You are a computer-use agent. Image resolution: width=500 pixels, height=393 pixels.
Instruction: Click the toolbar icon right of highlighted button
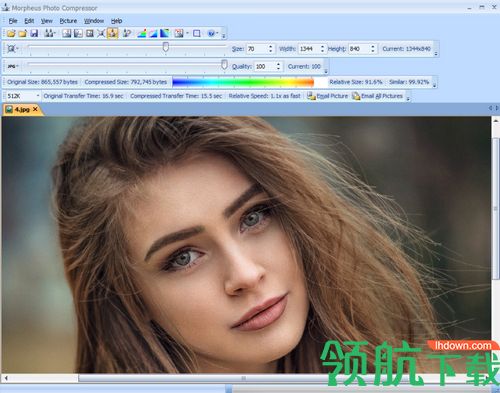click(127, 33)
